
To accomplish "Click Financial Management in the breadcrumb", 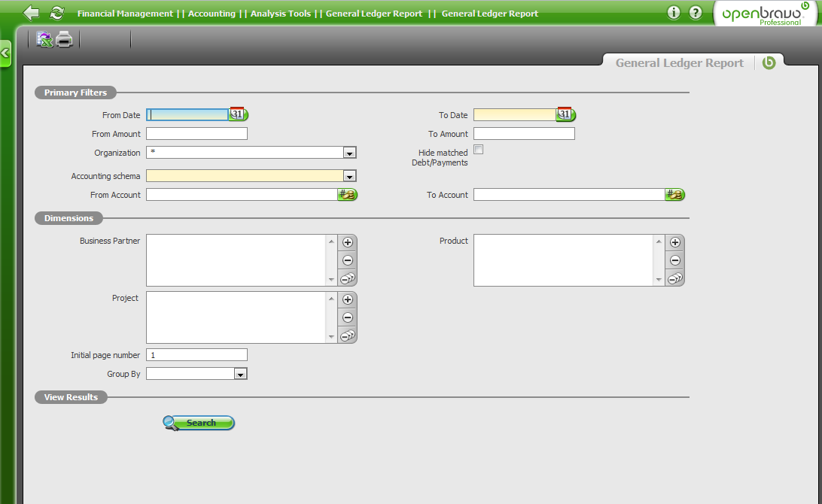I will pyautogui.click(x=125, y=14).
